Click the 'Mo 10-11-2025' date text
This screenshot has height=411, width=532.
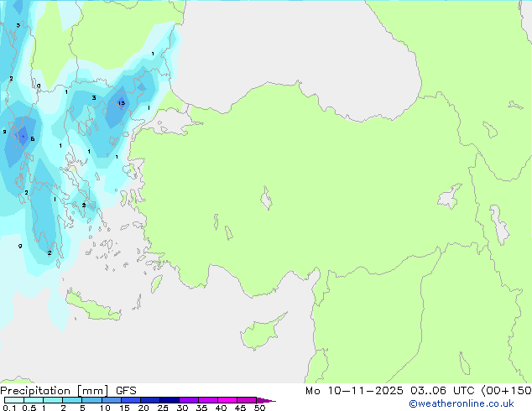click(x=354, y=391)
